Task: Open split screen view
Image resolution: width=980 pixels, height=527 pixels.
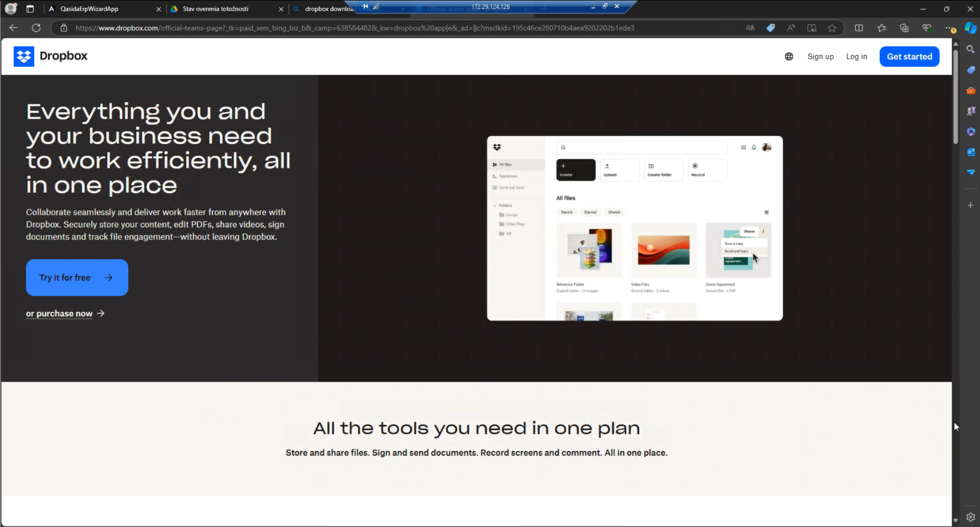Action: point(859,28)
